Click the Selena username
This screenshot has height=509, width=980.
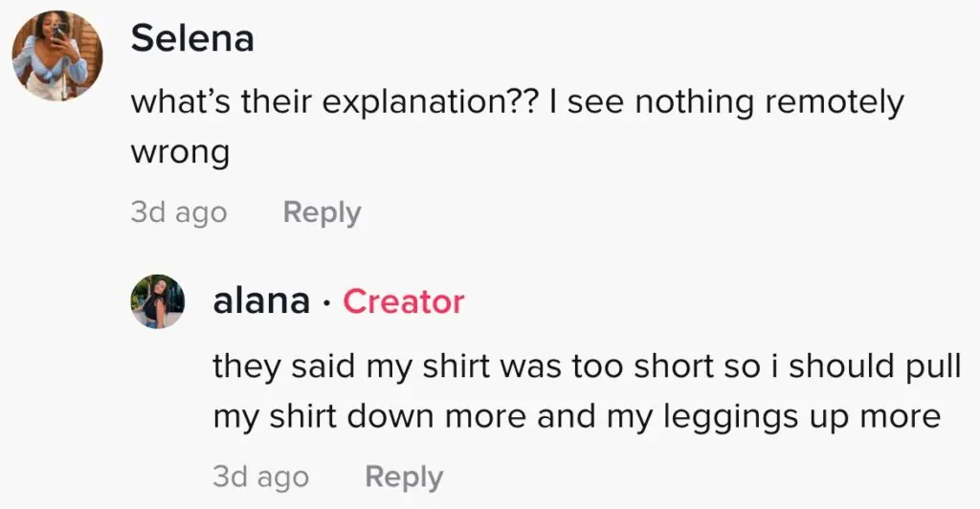pos(192,38)
